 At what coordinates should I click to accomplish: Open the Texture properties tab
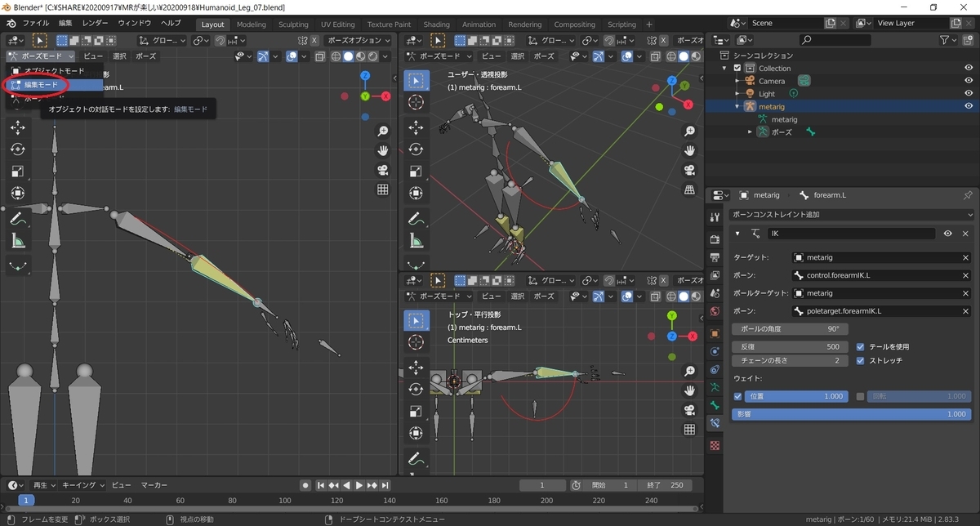coord(715,446)
